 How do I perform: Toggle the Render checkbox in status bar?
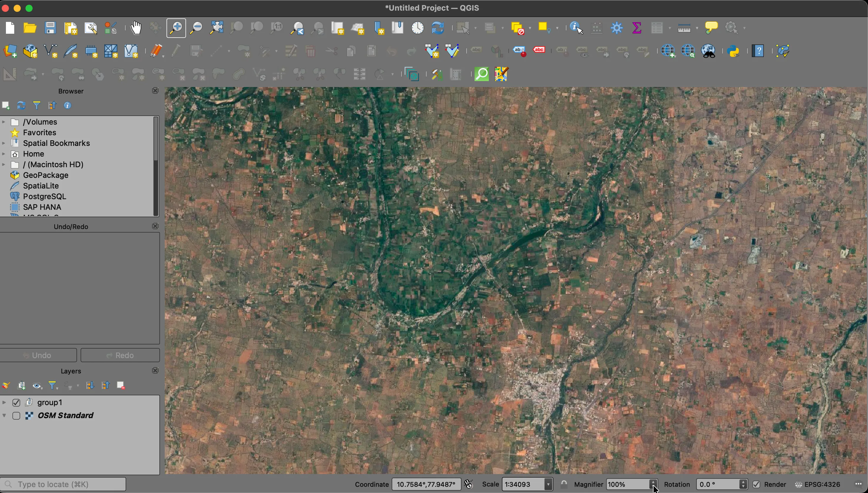click(x=757, y=484)
